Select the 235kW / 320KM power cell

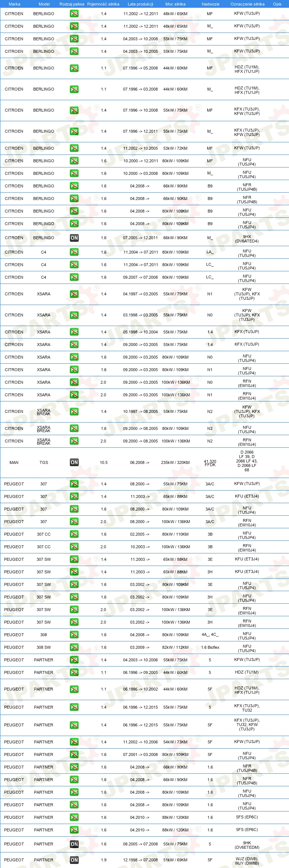tap(175, 462)
